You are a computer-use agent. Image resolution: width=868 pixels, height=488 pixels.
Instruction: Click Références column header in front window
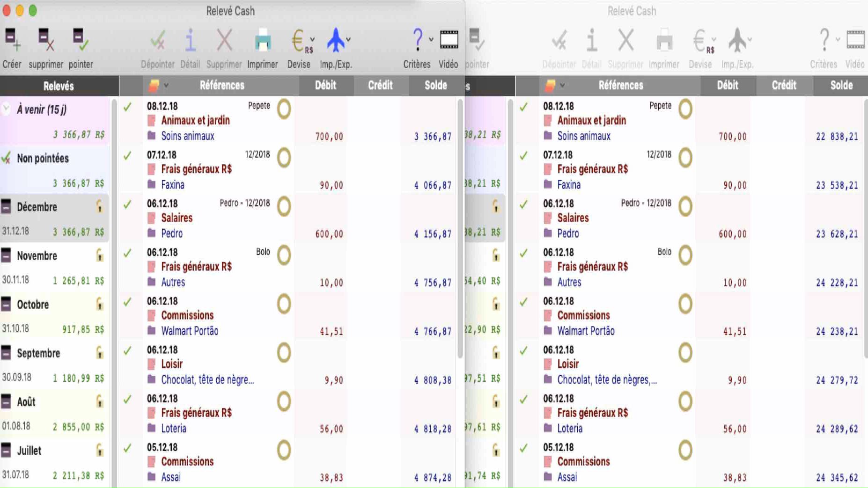pyautogui.click(x=222, y=85)
